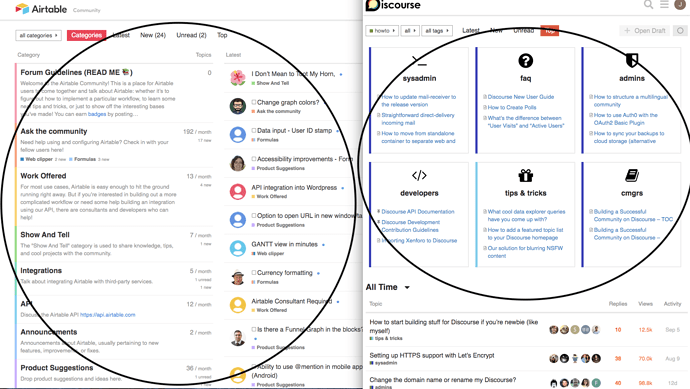Switch to the Latest tab in Discourse

pyautogui.click(x=471, y=30)
